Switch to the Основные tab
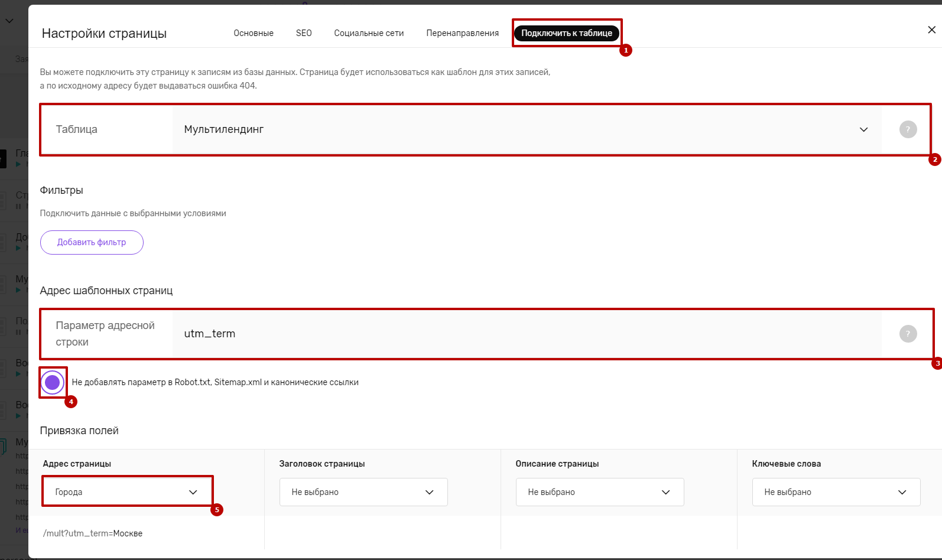The width and height of the screenshot is (942, 560). coord(254,33)
